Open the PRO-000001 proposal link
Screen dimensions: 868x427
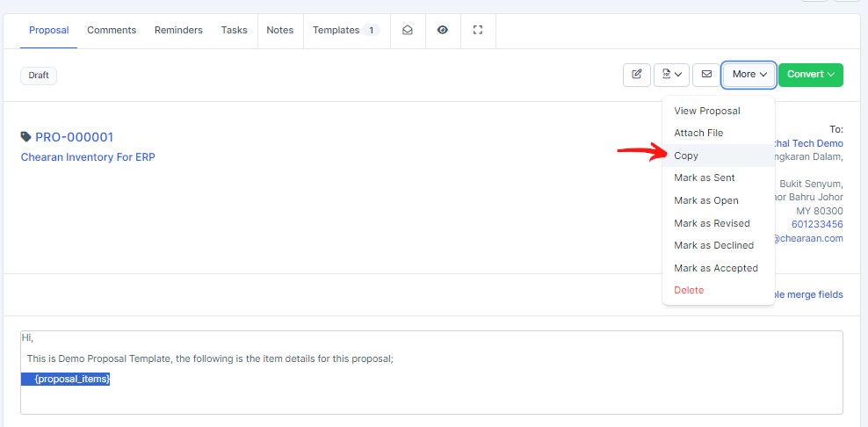coord(74,137)
